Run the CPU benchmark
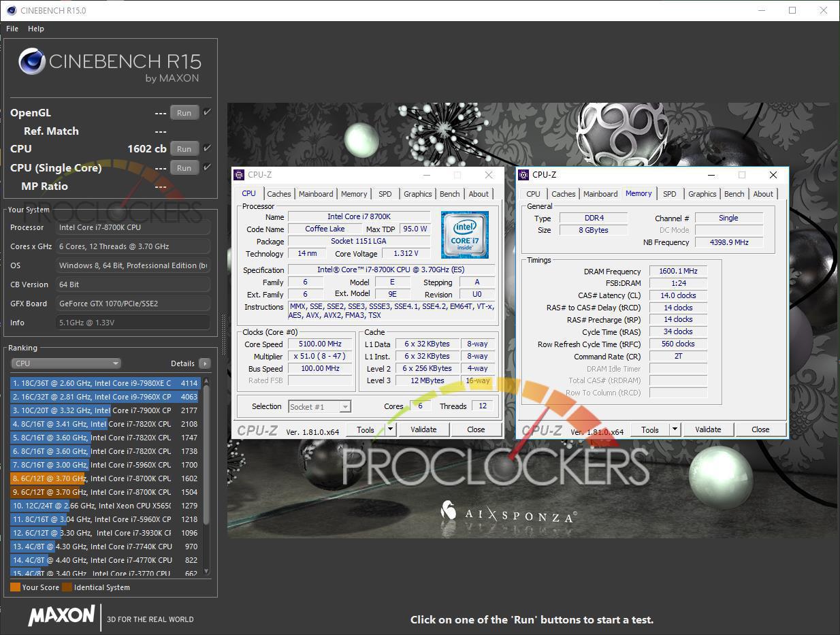The height and width of the screenshot is (635, 840). click(x=184, y=148)
